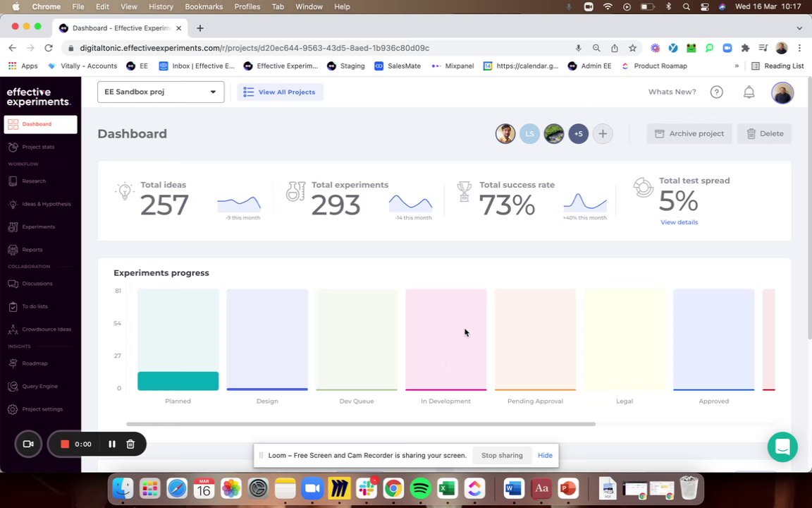812x508 pixels.
Task: Open the Bookmarks menu
Action: point(204,7)
